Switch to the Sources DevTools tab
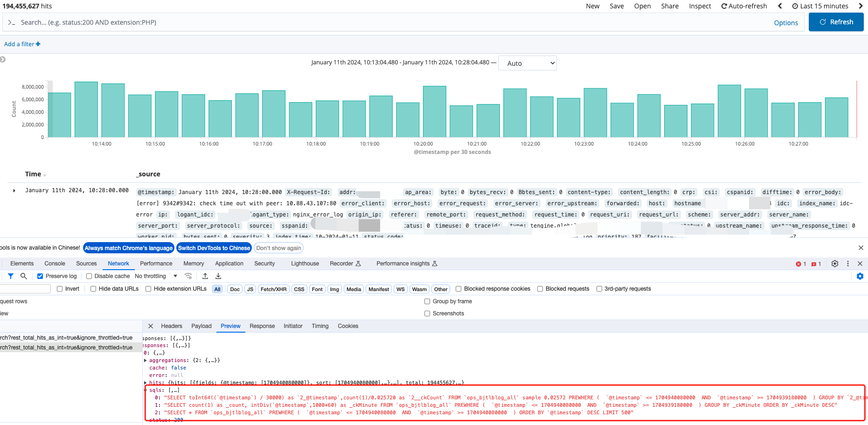Screen dimensions: 868x425 pos(86,264)
